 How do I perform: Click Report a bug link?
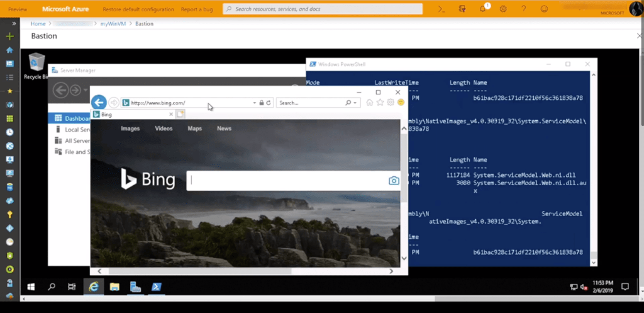click(x=197, y=9)
